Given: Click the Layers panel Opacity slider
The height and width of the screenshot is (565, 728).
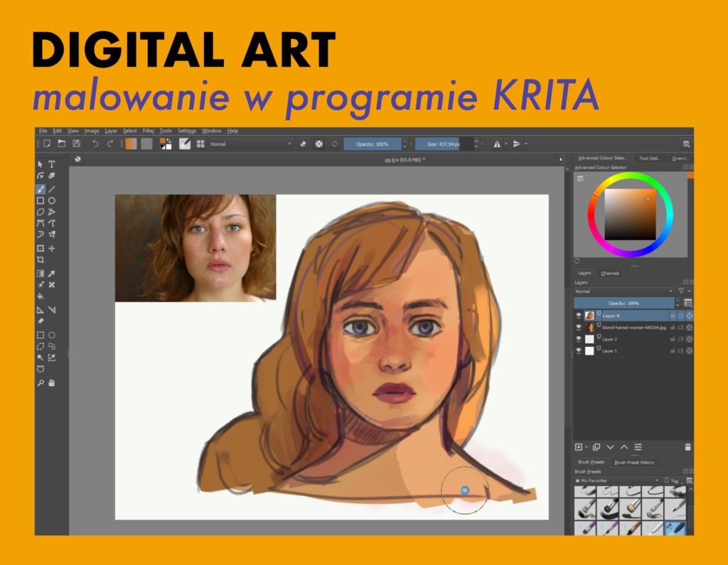Looking at the screenshot, I should pyautogui.click(x=623, y=303).
